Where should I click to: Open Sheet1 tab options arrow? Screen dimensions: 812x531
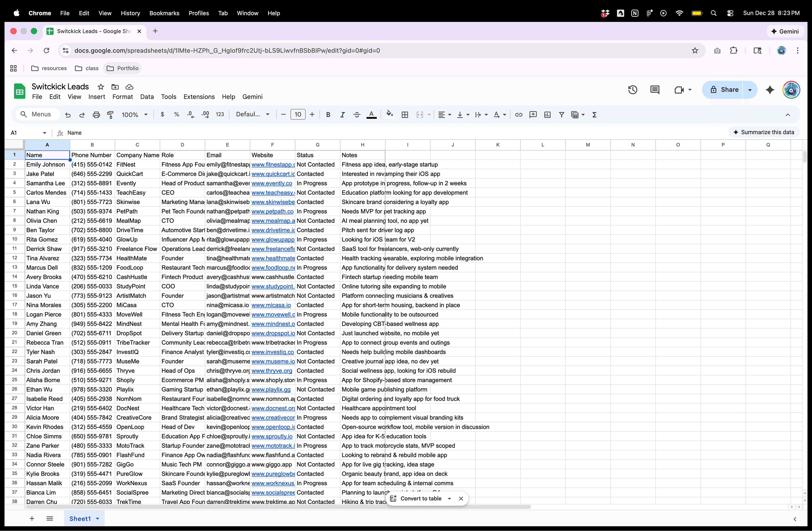98,519
